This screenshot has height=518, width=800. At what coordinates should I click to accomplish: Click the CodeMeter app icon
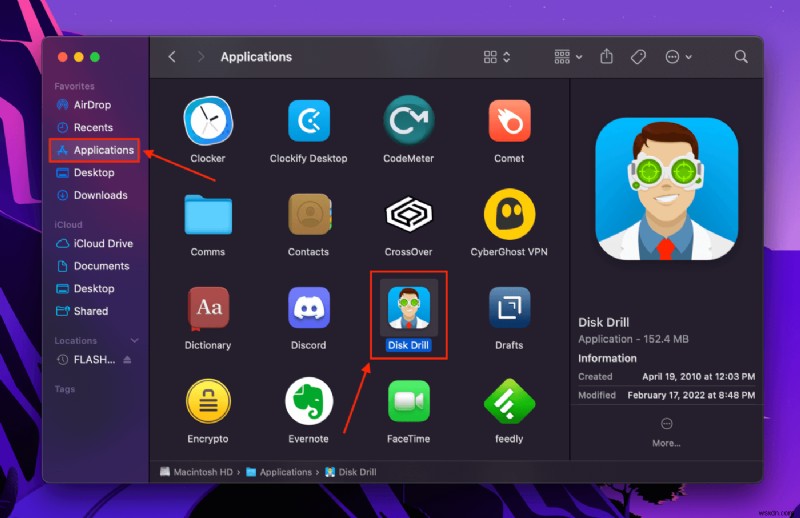[409, 121]
